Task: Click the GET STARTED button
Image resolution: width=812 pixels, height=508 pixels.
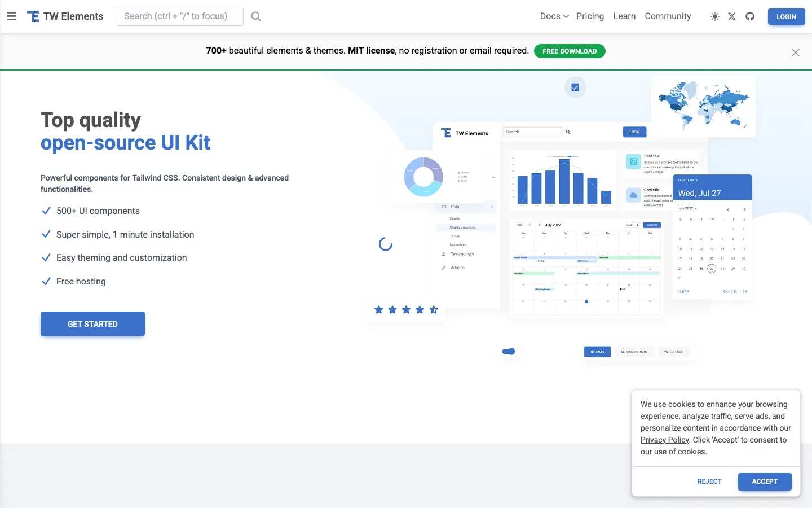Action: pyautogui.click(x=92, y=324)
